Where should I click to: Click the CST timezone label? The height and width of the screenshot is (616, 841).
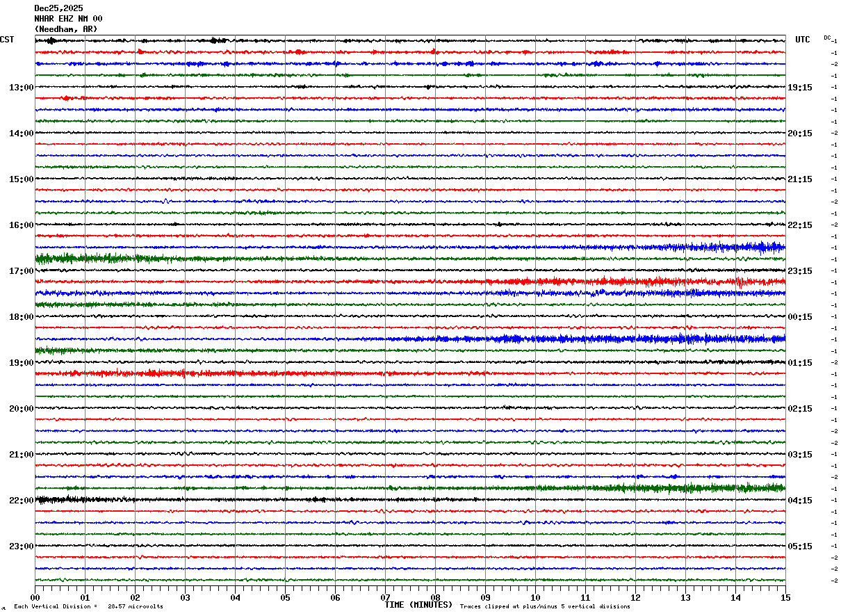[7, 40]
